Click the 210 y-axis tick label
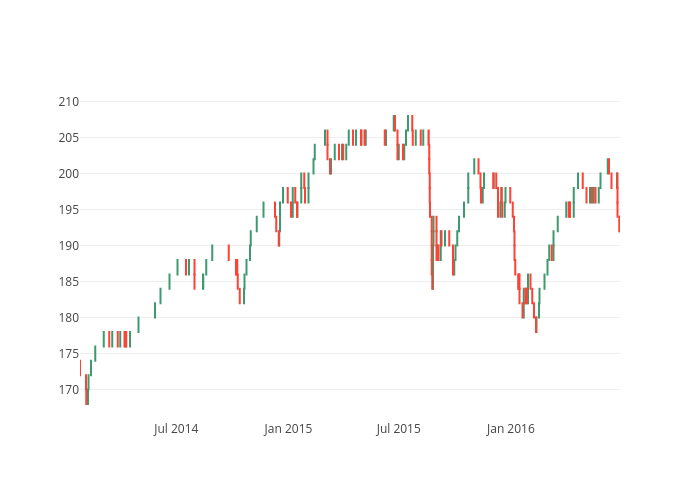Viewport: 700px width, 500px height. [68, 102]
